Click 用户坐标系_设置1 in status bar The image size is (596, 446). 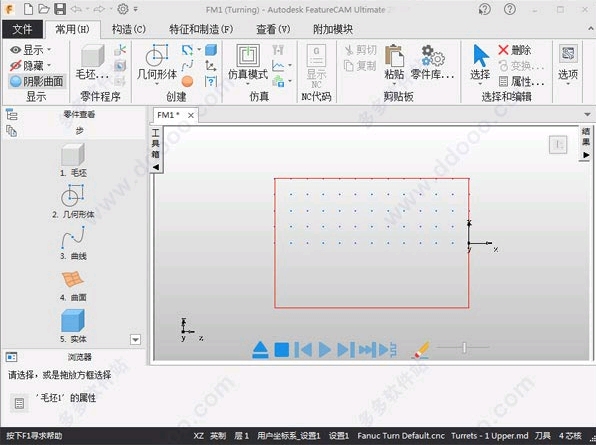pyautogui.click(x=288, y=436)
